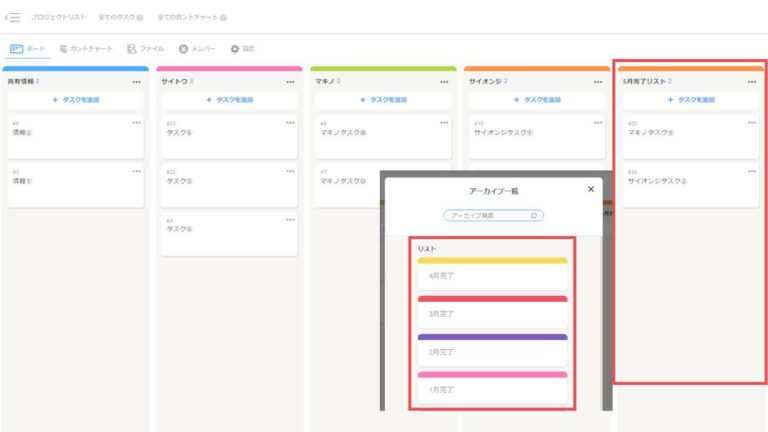Screen dimensions: 768x432
Task: Click the アーカイブ検索 search field
Action: (x=488, y=215)
